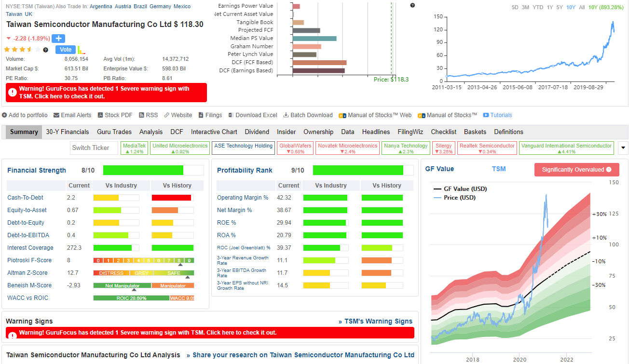Click the Beneish M-Score manipulator scale
Viewport: 629px width, 364px height.
point(143,286)
